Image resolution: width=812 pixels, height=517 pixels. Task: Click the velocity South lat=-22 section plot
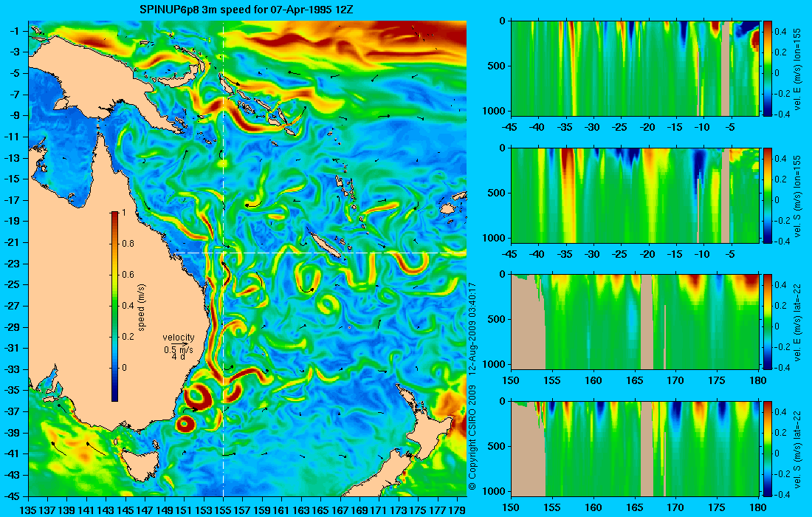tap(635, 448)
